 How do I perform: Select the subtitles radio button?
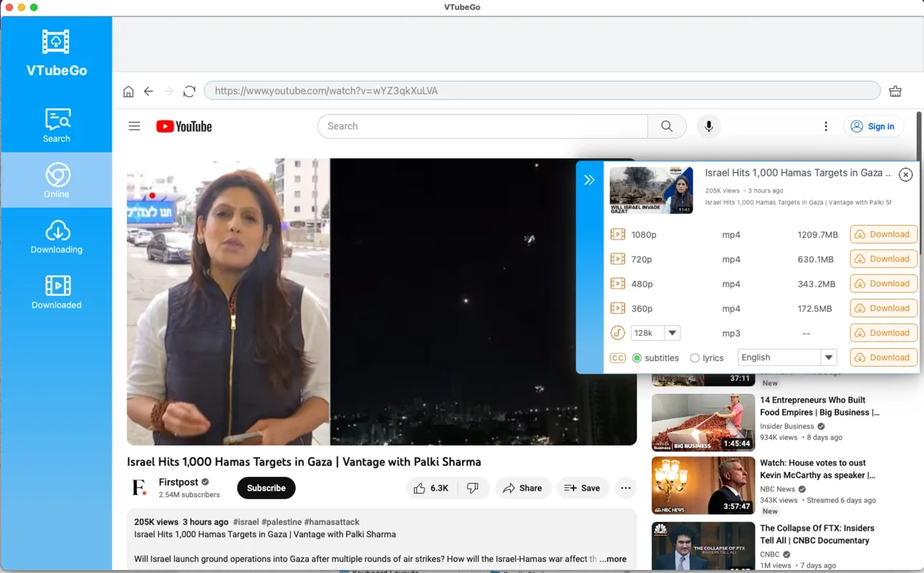click(637, 358)
